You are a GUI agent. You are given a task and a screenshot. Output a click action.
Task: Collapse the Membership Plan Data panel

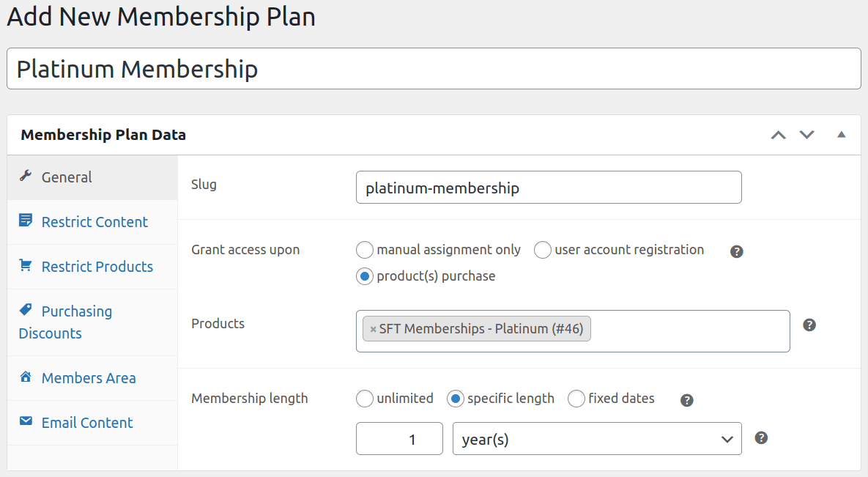841,135
